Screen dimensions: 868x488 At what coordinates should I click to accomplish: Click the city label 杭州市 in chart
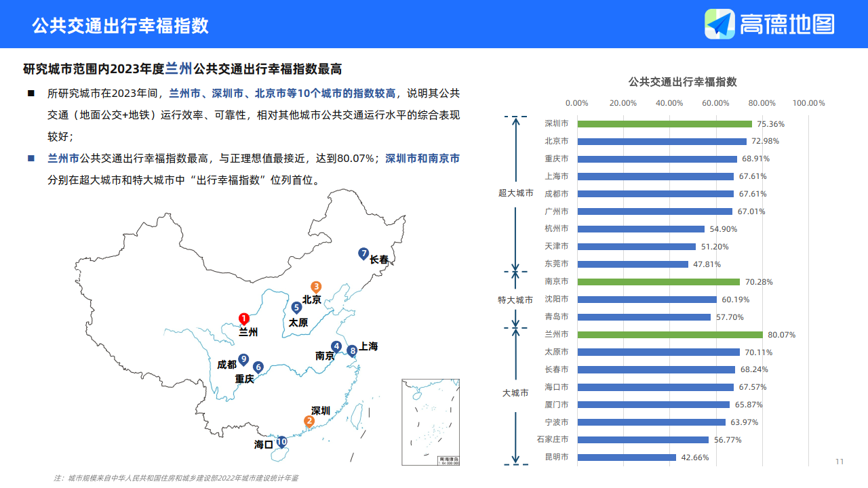point(556,229)
